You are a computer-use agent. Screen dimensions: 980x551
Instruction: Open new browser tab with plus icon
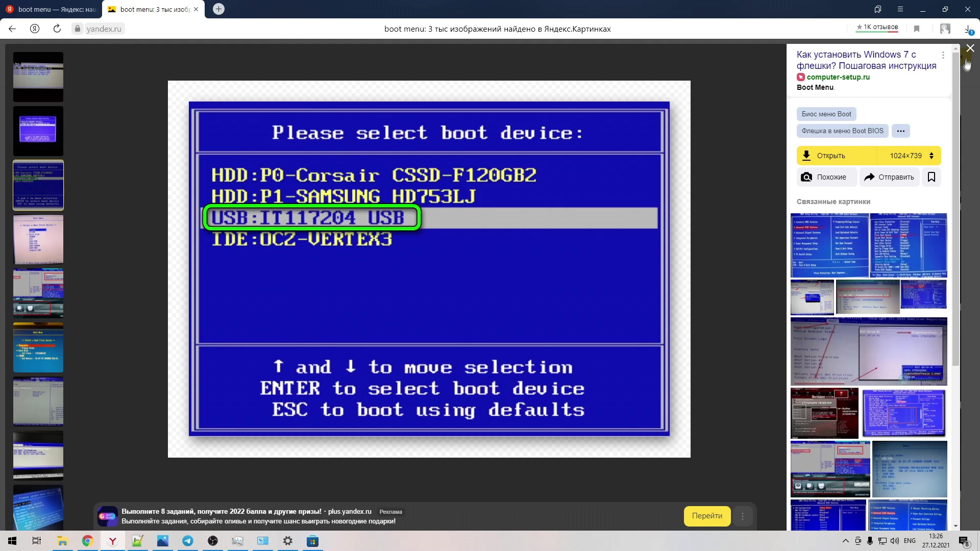[218, 9]
